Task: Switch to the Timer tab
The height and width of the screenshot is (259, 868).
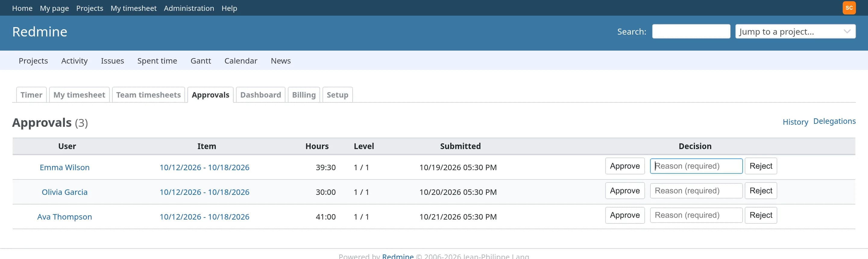Action: (31, 95)
